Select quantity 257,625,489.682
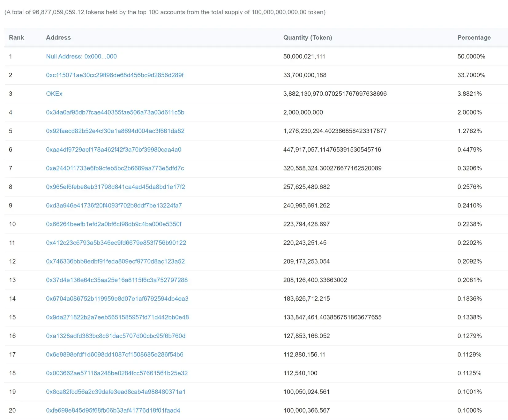Screen dimensions: 508x420 pyautogui.click(x=306, y=187)
